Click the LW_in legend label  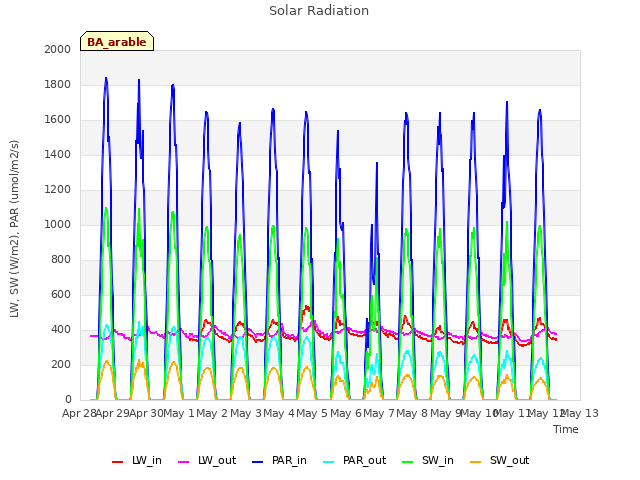(x=147, y=461)
